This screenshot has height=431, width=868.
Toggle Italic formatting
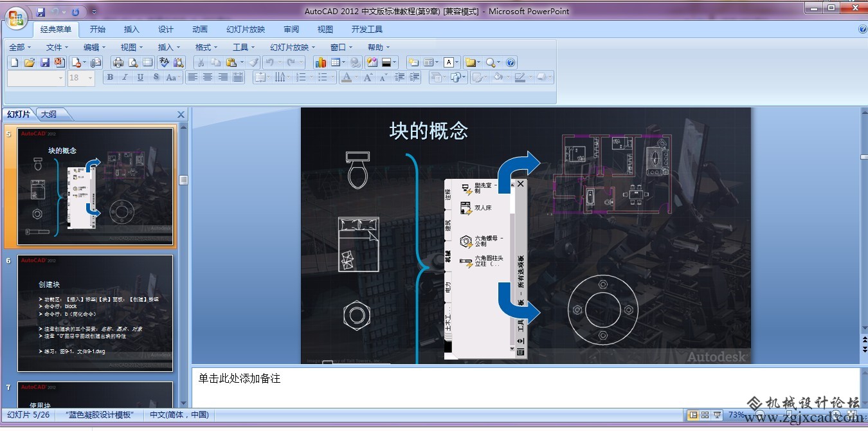pos(125,77)
